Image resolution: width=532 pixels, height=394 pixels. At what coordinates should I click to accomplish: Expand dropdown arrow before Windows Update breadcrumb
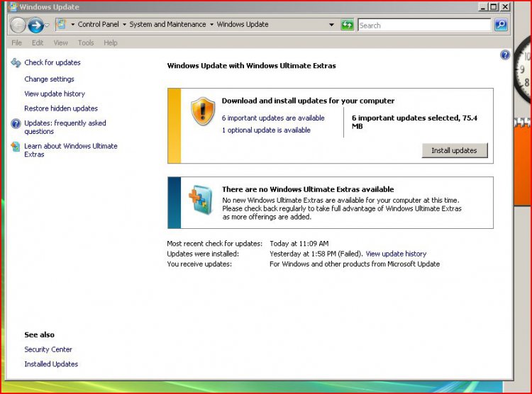(x=211, y=24)
